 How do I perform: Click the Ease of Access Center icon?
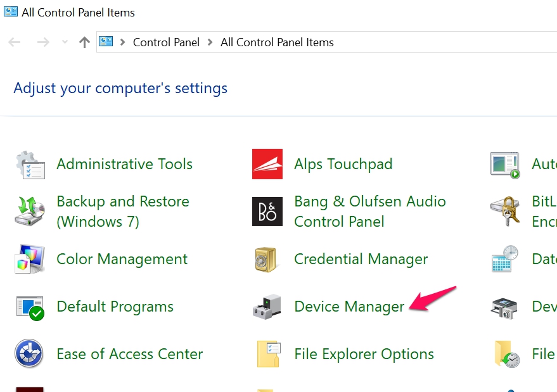(x=29, y=353)
